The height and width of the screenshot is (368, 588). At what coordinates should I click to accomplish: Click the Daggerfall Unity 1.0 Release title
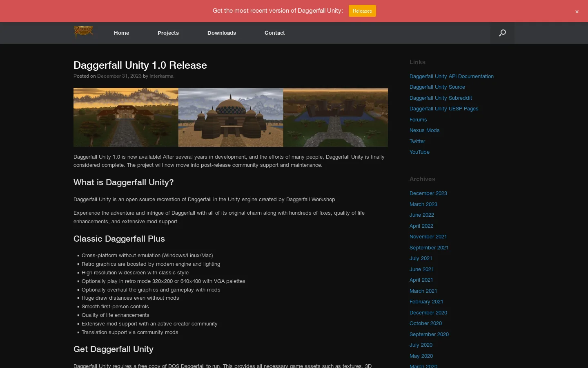140,65
